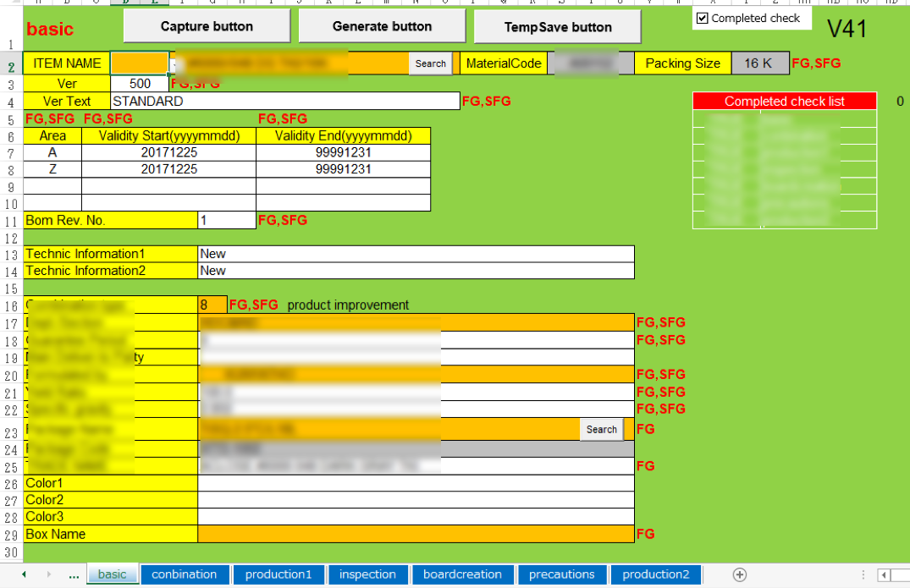Screen dimensions: 910x588
Task: Select Bom Rev. No. value cell
Action: [x=226, y=220]
